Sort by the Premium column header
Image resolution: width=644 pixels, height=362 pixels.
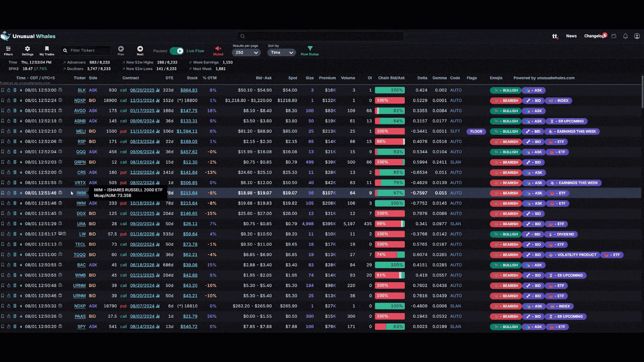tap(327, 78)
